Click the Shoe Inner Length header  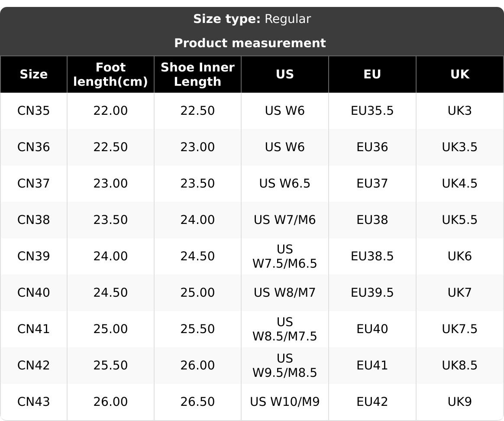(x=197, y=74)
